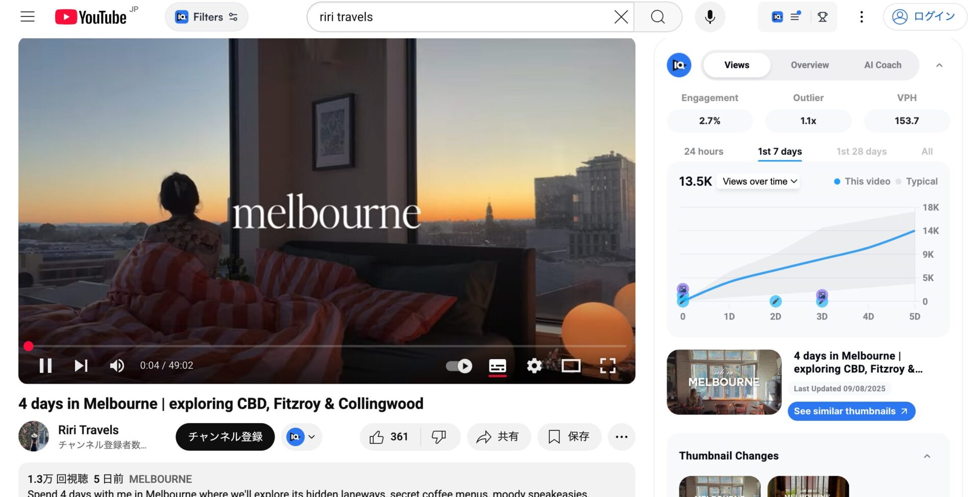Click Engagement 2.7% value
Image resolution: width=980 pixels, height=497 pixels.
click(x=709, y=121)
